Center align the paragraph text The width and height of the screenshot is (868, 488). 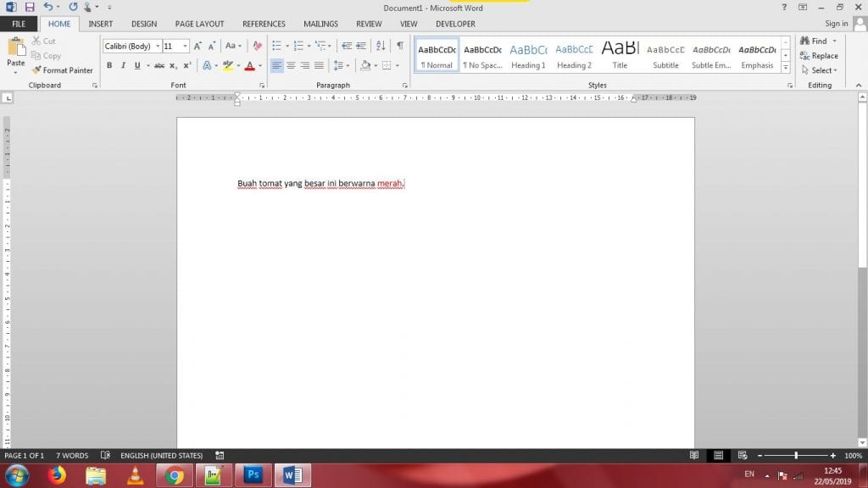(291, 65)
